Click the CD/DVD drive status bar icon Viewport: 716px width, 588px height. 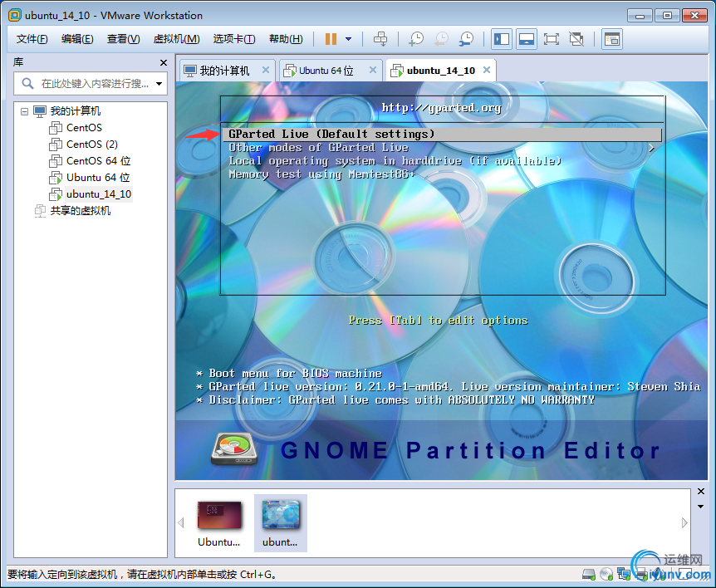606,574
